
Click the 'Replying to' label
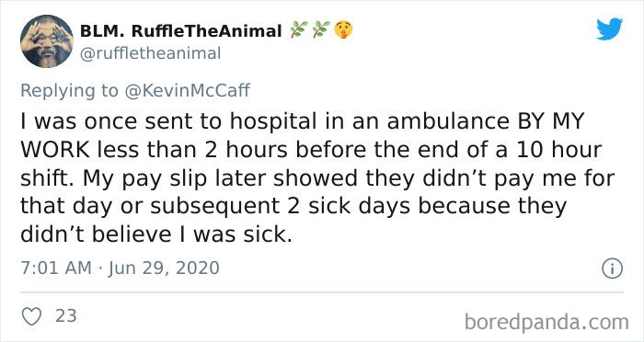(x=69, y=91)
